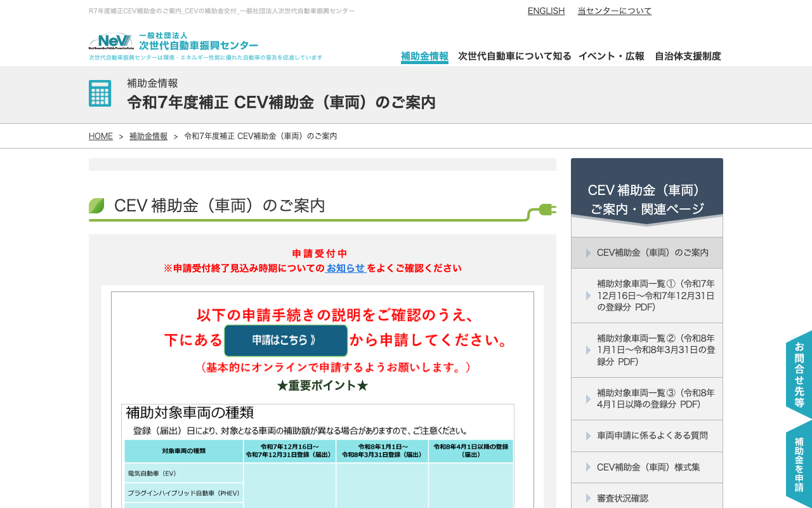Viewport: 812px width, 508px height.
Task: Open the 補助金情報 navigation menu
Action: (424, 56)
